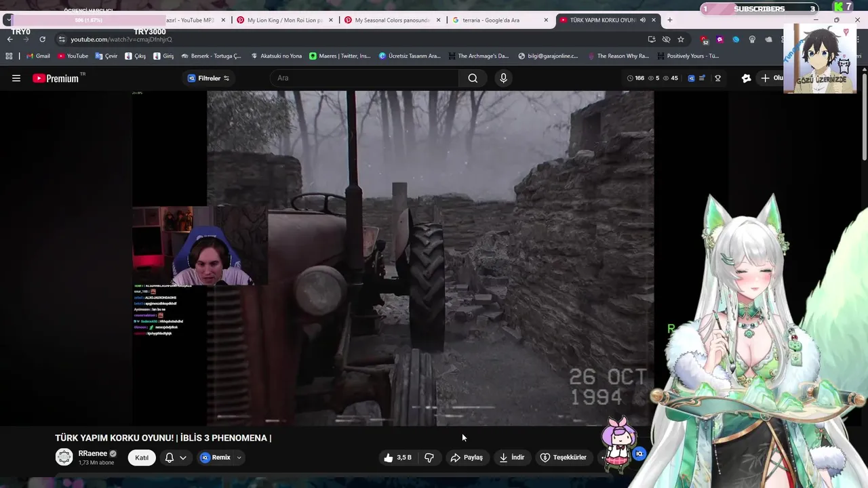Open the vidIQ trophy icon
The width and height of the screenshot is (868, 488).
click(717, 79)
